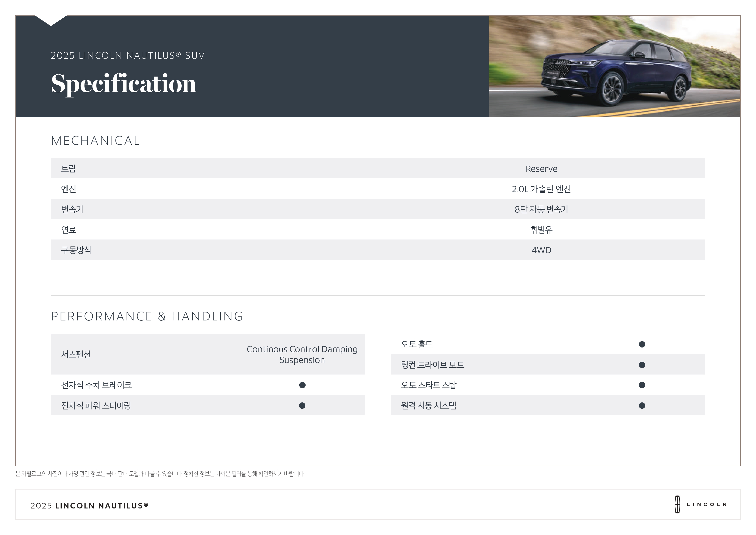Select the PERFORMANCE & HANDLING section title
Screen dimensions: 756x535
tap(147, 316)
